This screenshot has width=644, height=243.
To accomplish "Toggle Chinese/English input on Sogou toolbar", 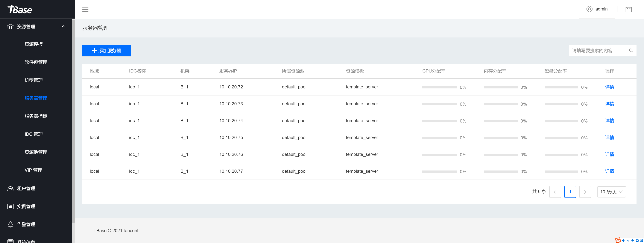I will [x=624, y=241].
